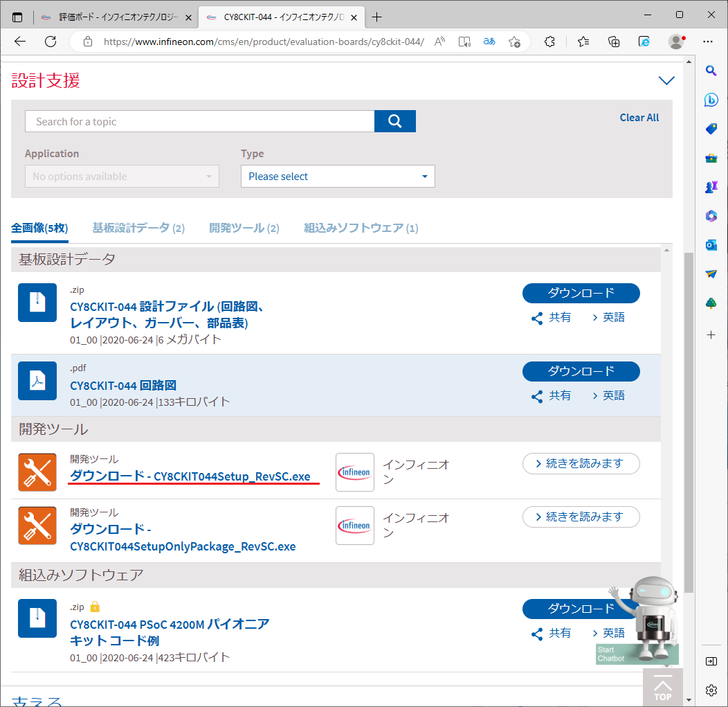Open the green tree sidebar icon
728x707 pixels.
click(711, 303)
